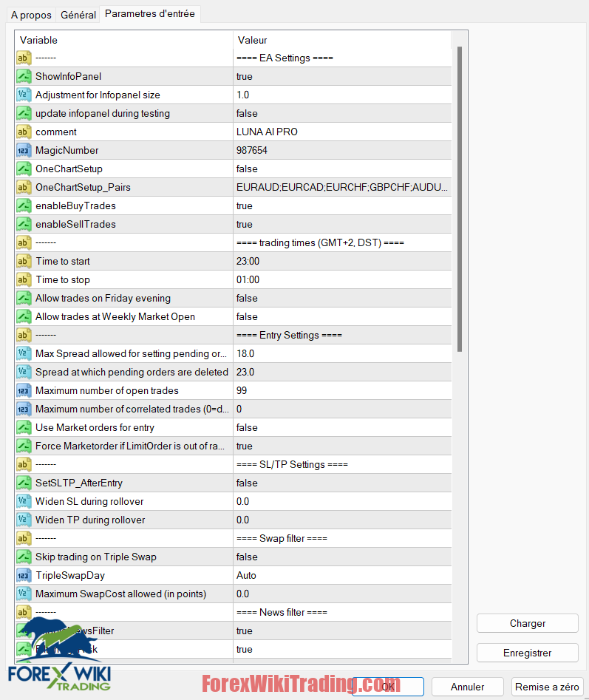
Task: Select the ==== Swap filter ==== row
Action: (x=234, y=538)
